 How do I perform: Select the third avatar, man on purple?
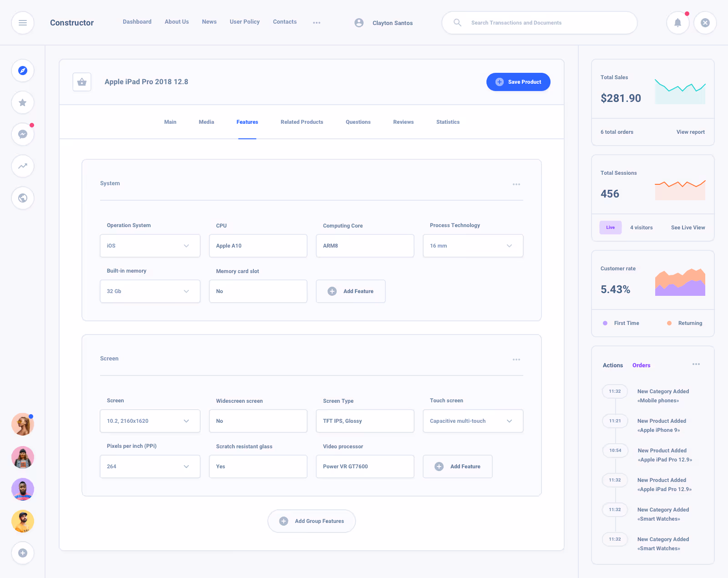[23, 489]
